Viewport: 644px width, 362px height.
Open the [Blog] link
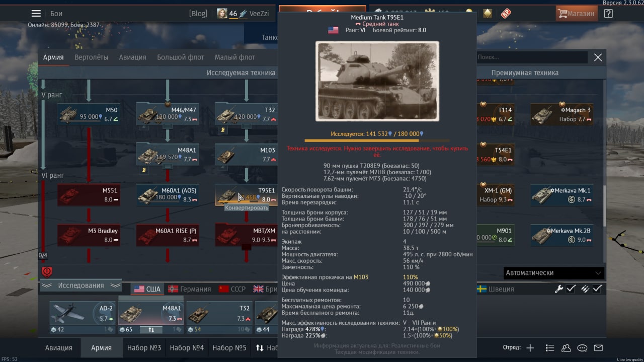[x=198, y=14]
